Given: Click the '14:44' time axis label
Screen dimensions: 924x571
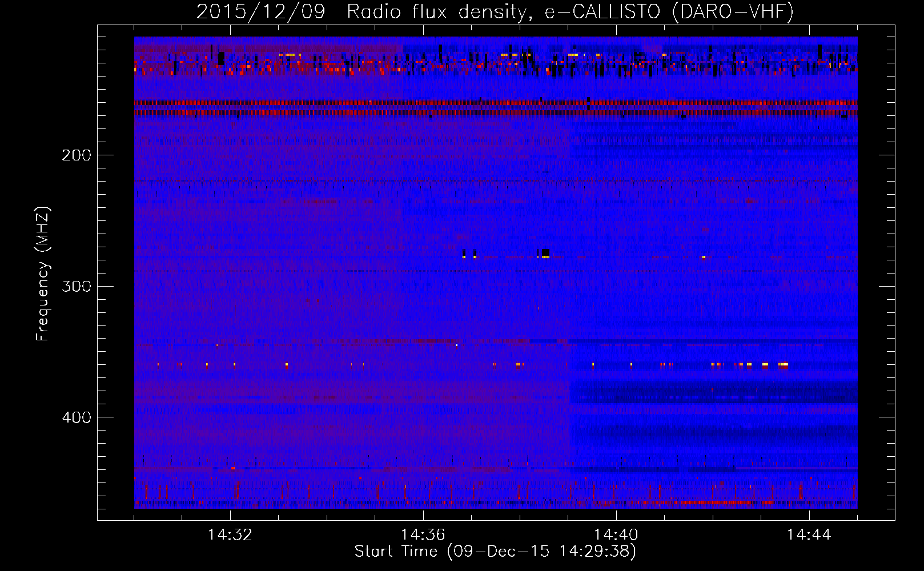Looking at the screenshot, I should pos(809,535).
